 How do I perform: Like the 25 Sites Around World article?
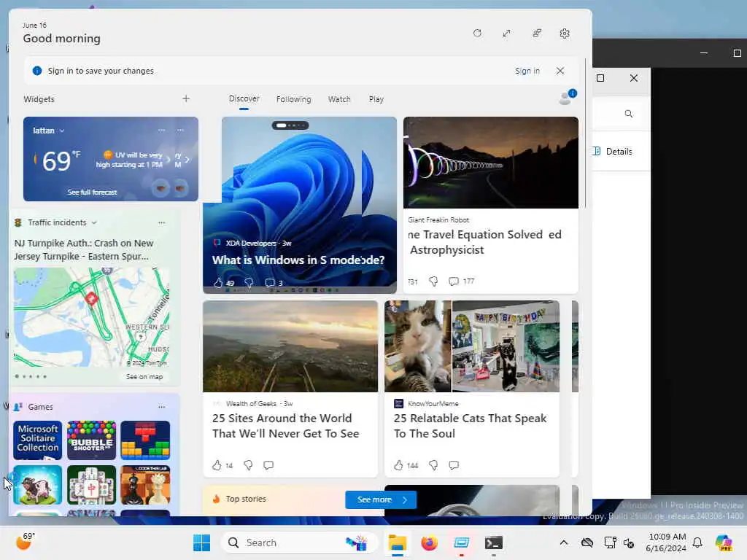coord(217,465)
